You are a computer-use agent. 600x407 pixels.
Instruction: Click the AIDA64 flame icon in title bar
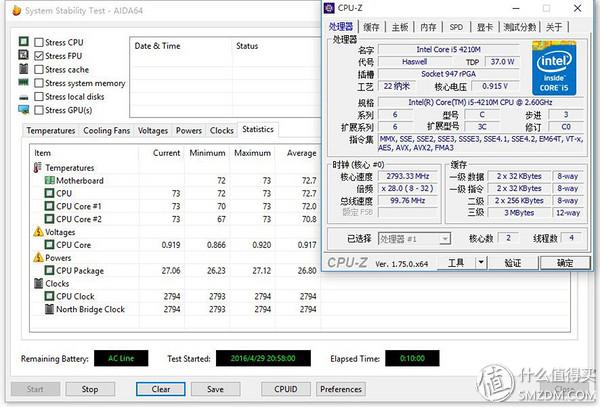coord(16,10)
